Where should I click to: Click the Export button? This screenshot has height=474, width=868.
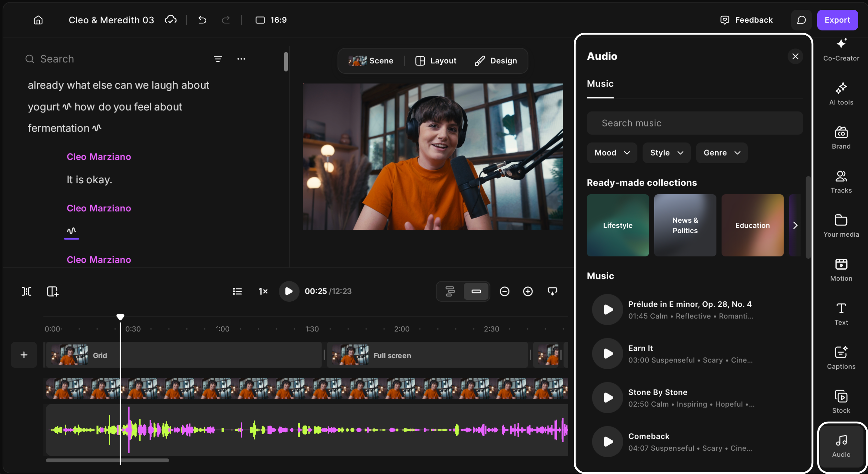point(837,20)
